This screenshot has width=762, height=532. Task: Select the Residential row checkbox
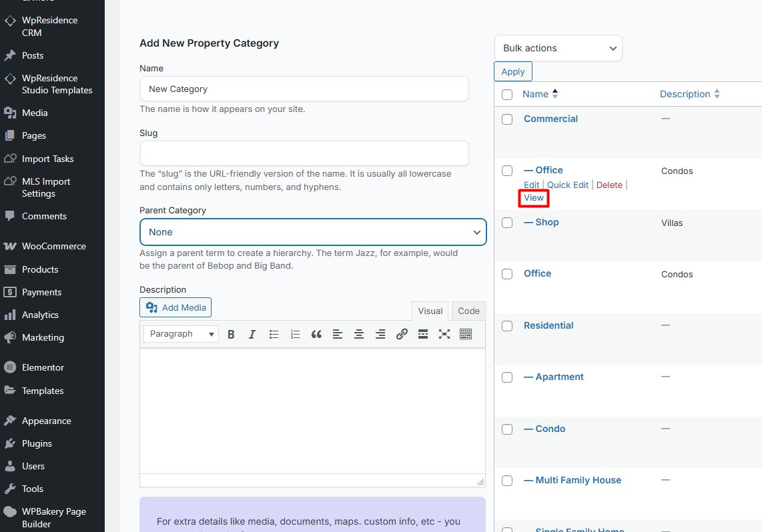(507, 326)
